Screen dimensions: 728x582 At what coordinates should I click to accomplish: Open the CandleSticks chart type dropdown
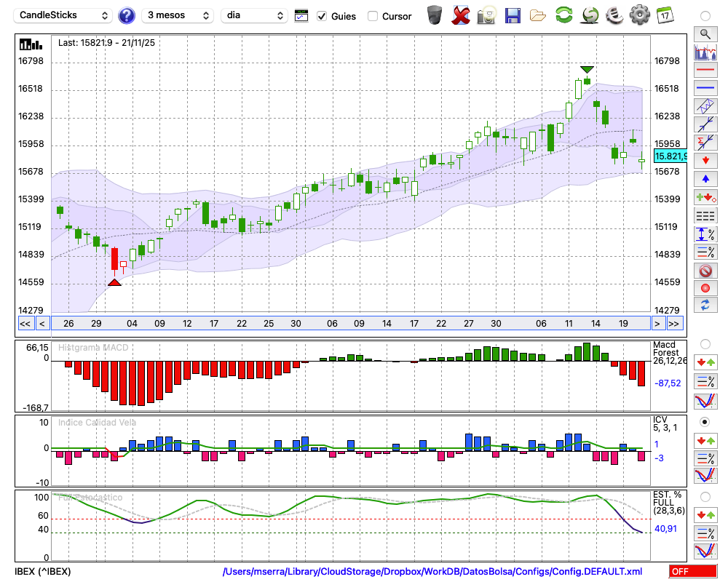click(x=63, y=15)
